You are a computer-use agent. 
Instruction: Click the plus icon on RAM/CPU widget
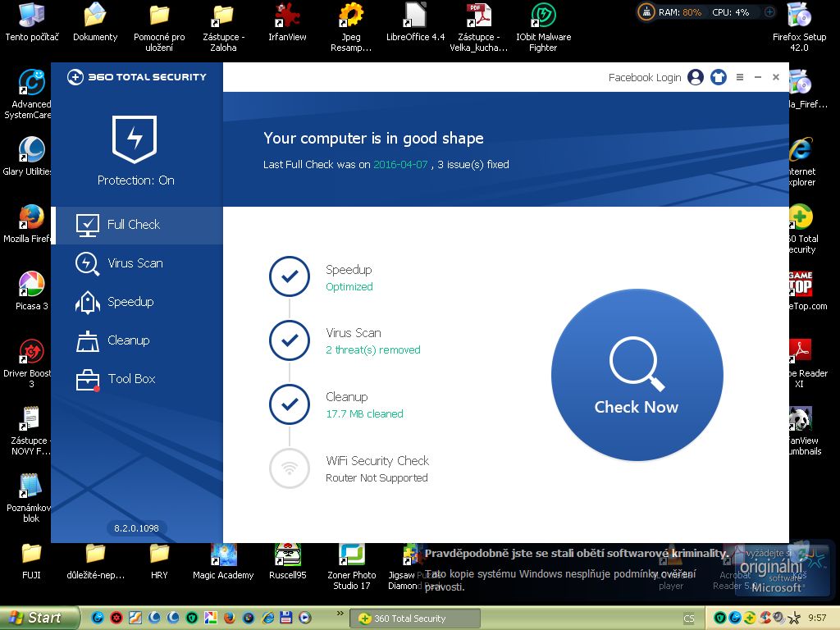(769, 11)
